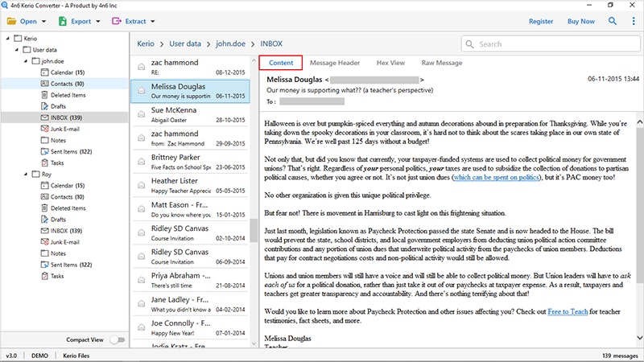The width and height of the screenshot is (644, 362).
Task: Click calendar icon of Roy's Calendar (15)
Action: [x=45, y=186]
